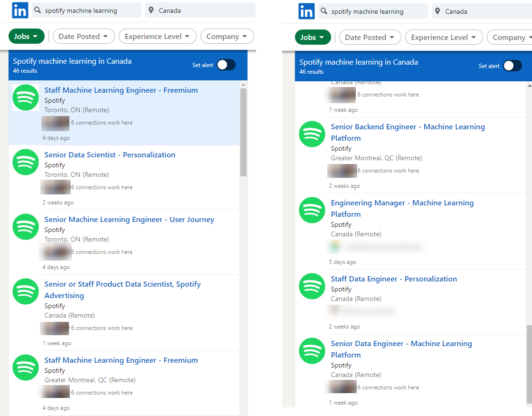The width and height of the screenshot is (532, 416).
Task: Click the job list scrollbar in left window
Action: click(x=243, y=133)
